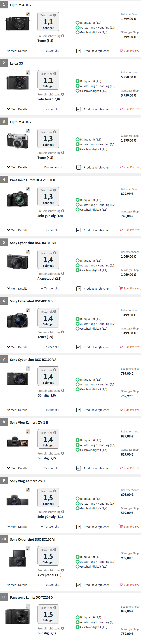The image size is (141, 644).
Task: Tick the compare checkbox for Fujifilm X100VI
Action: coord(79,51)
